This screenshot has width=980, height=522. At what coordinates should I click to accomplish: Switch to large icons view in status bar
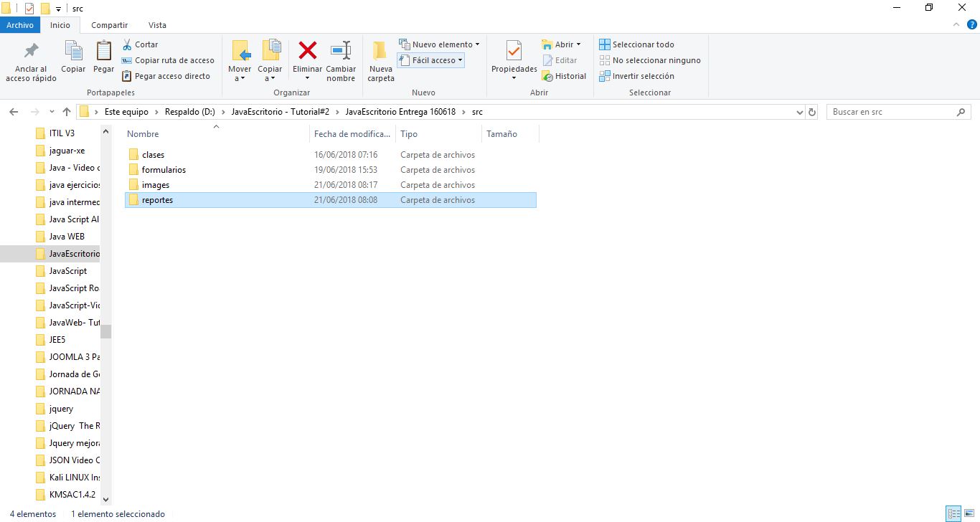969,513
